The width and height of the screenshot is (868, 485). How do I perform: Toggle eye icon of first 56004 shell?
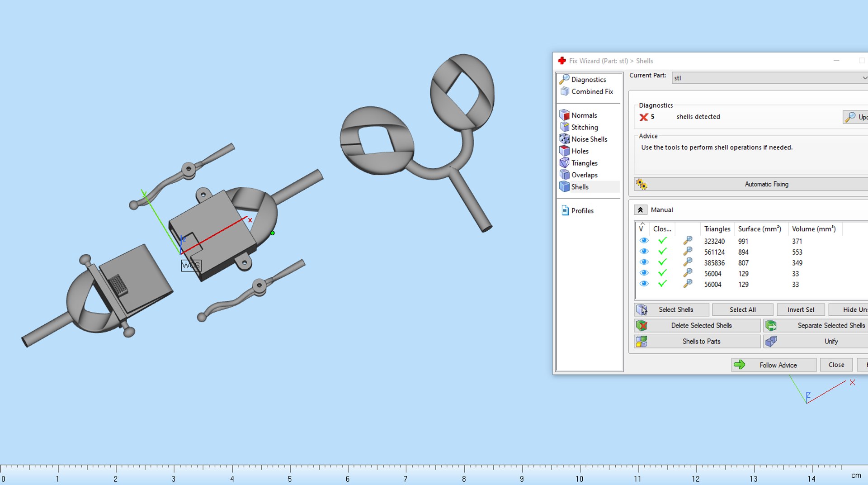point(644,273)
